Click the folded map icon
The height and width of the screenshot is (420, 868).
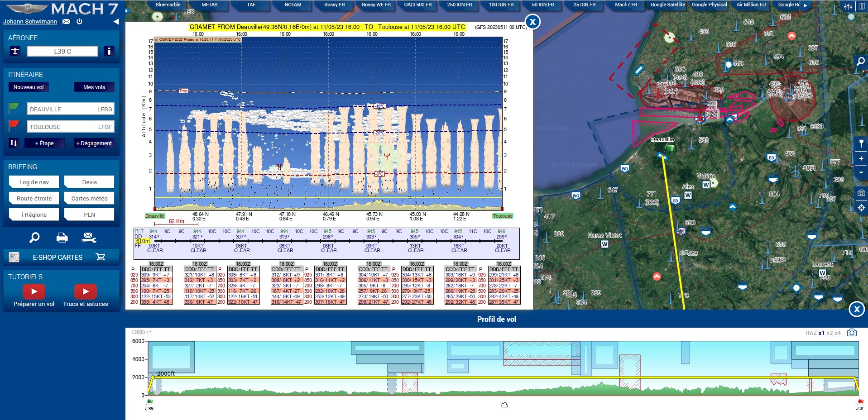(861, 6)
